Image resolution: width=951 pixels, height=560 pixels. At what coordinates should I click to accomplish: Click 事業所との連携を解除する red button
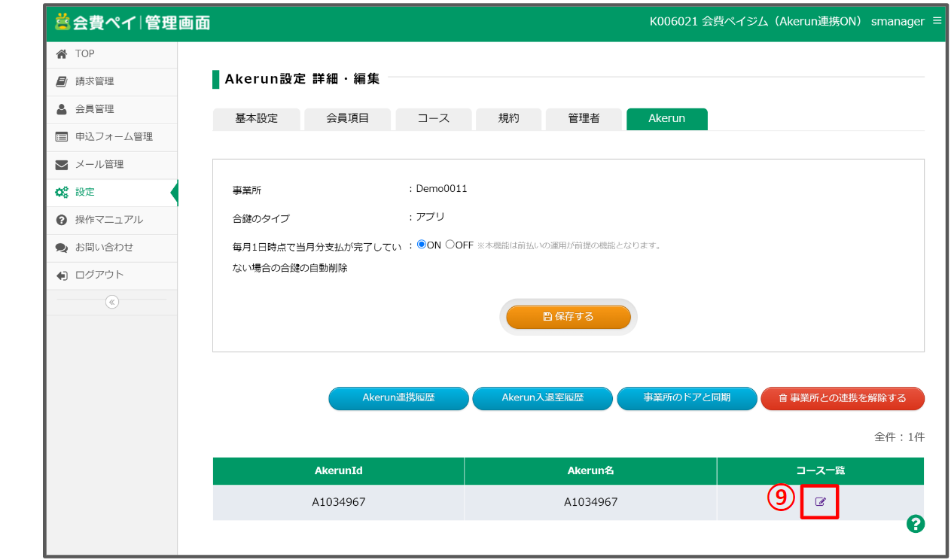(842, 398)
